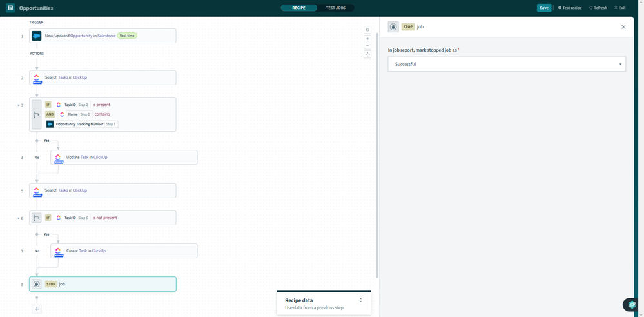Image resolution: width=644 pixels, height=317 pixels.
Task: Fit recipe to screen icon
Action: pyautogui.click(x=367, y=54)
